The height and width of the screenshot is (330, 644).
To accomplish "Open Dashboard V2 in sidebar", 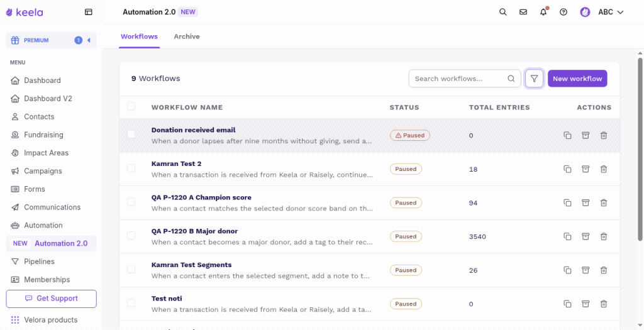I will (x=48, y=99).
